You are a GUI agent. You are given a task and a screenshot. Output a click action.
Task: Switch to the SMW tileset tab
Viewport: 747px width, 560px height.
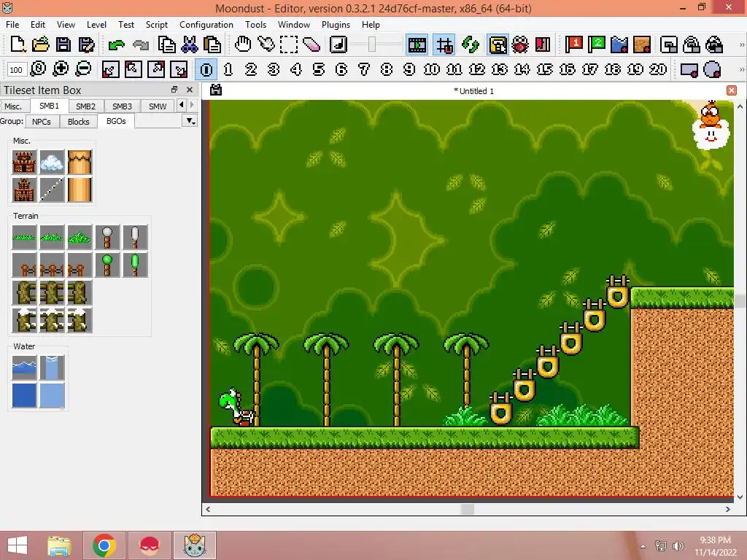(158, 106)
